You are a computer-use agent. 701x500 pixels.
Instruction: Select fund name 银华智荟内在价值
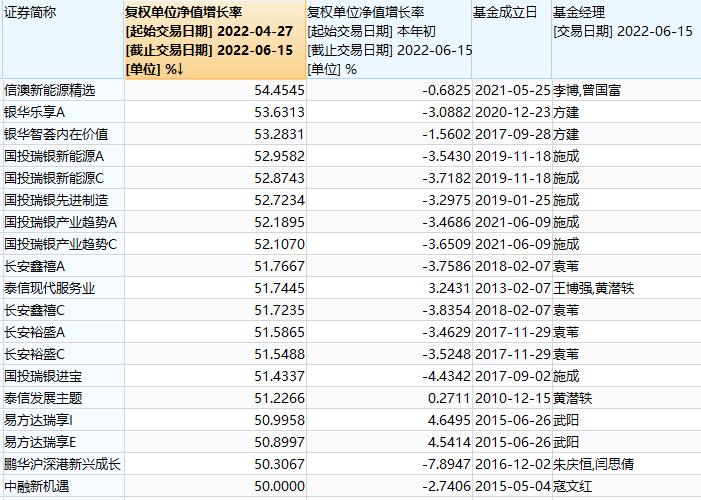point(56,134)
